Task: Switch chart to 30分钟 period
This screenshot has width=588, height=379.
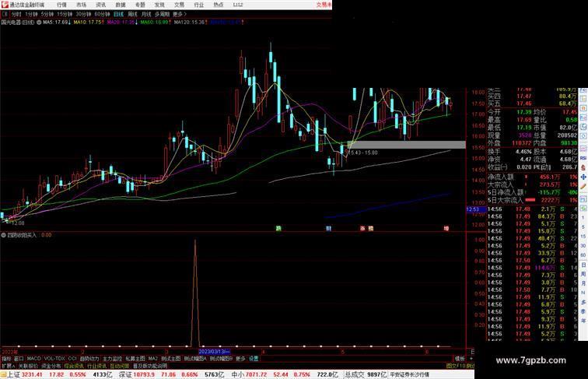Action: 83,14
